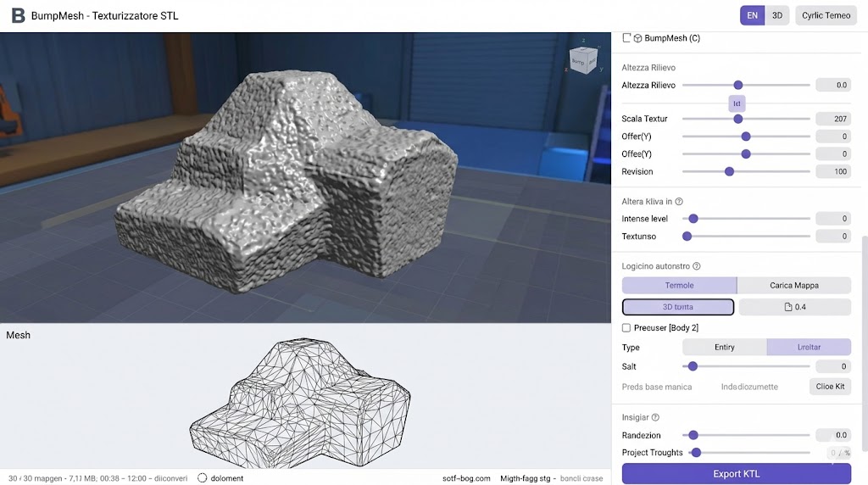Viewport: 868px width, 485px height.
Task: Click the file icon button labeled 0.4
Action: [x=794, y=307]
